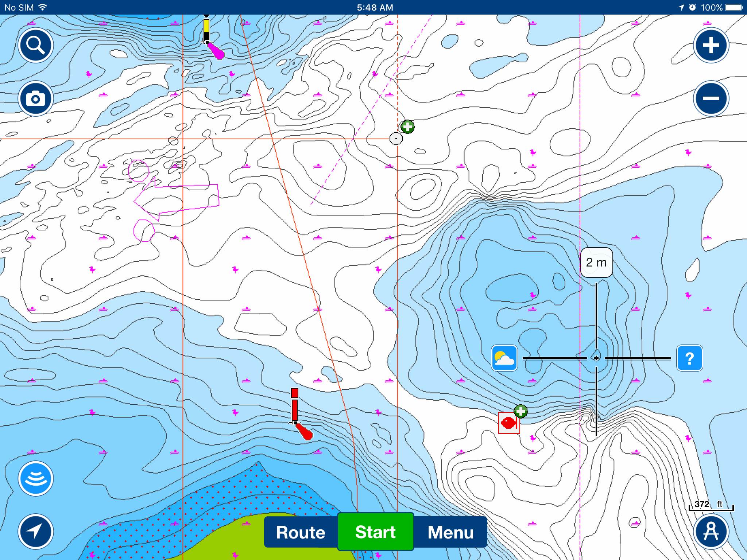The image size is (747, 560).
Task: Select the yellow-black cardinal buoy
Action: click(206, 30)
